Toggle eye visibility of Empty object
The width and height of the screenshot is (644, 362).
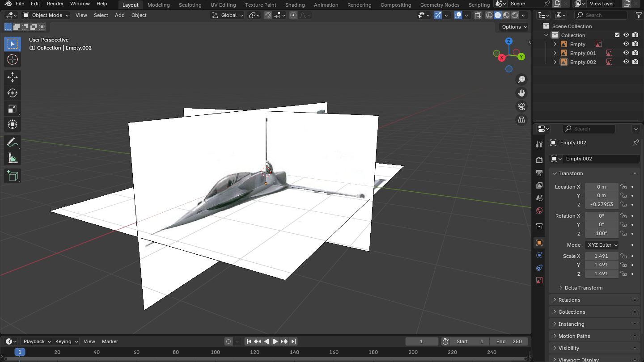[626, 44]
